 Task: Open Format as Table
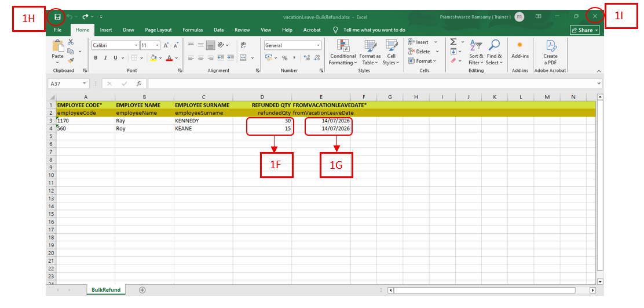(369, 52)
